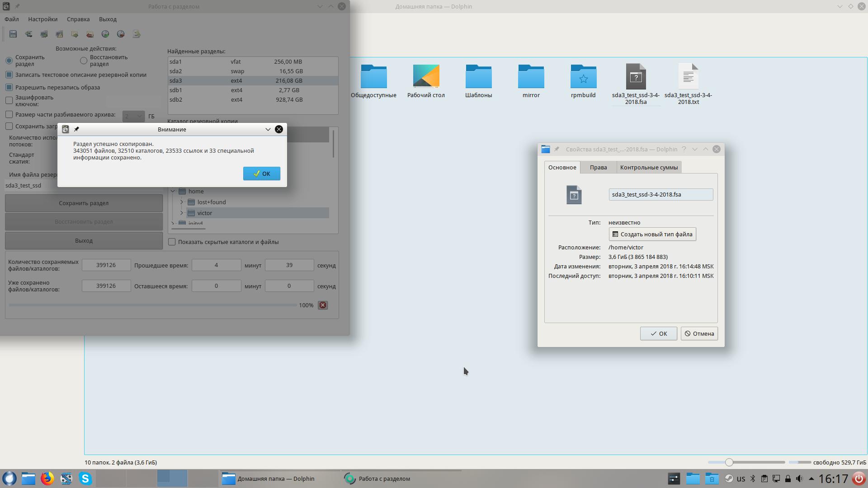Launch Firefox from the taskbar
Screen dimensions: 868x488
tap(47, 479)
